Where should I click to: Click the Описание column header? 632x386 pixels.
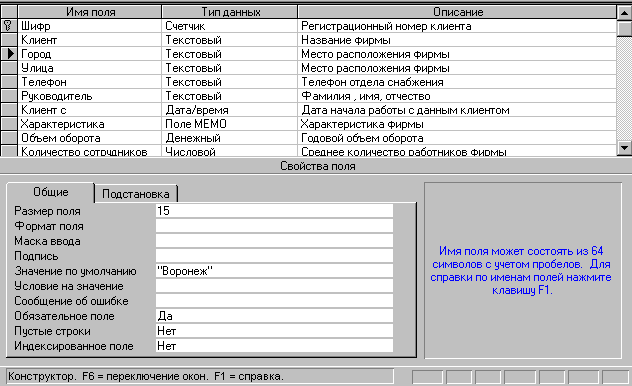[457, 12]
